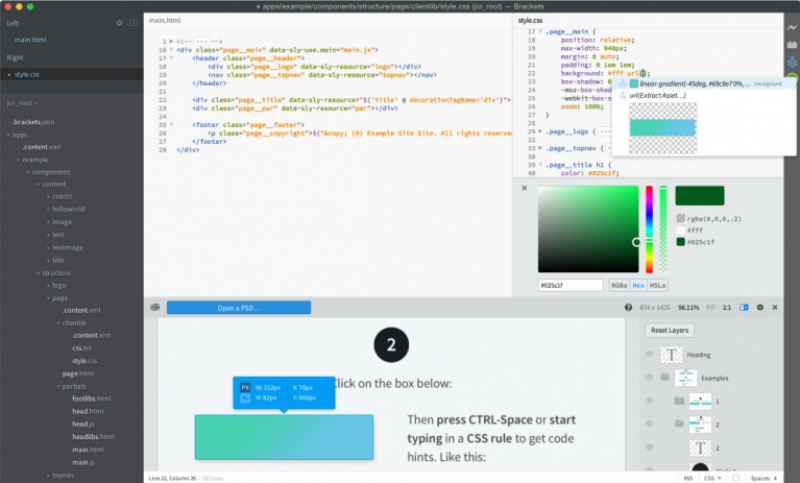
Task: Pick the #fff color swatch
Action: click(x=681, y=229)
